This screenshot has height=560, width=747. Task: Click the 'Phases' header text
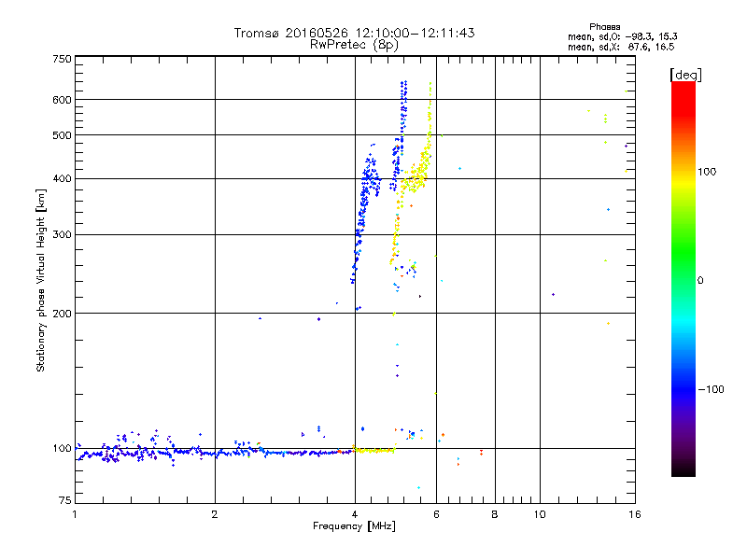click(604, 27)
